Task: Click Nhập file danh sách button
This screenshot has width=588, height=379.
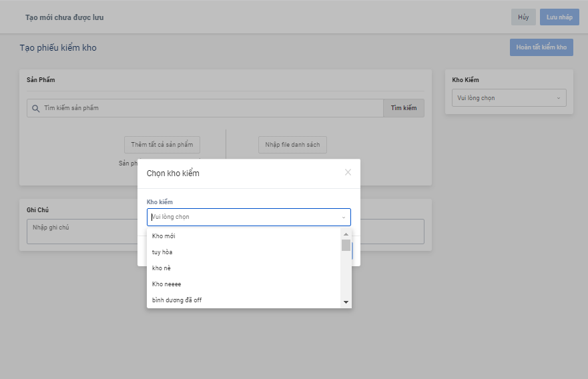Action: [x=292, y=145]
